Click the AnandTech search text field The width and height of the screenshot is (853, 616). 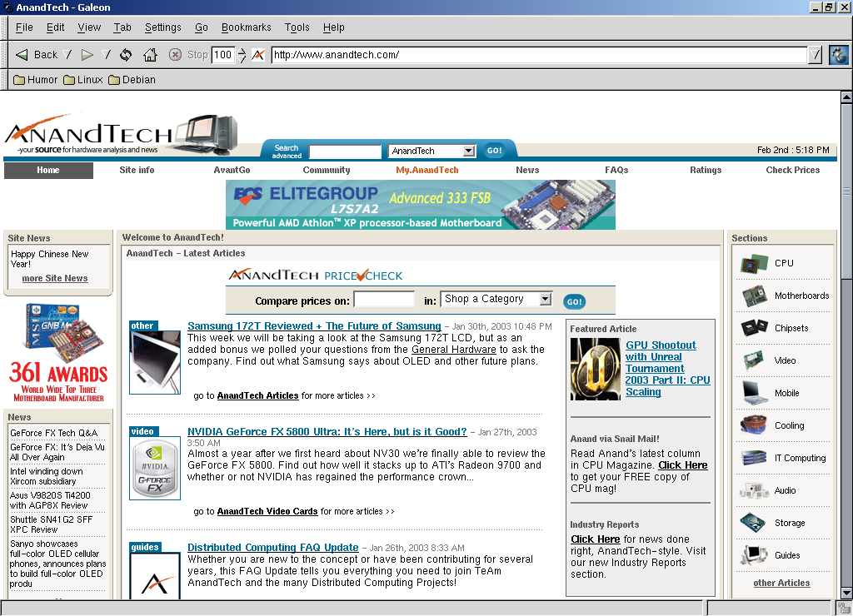pos(346,152)
